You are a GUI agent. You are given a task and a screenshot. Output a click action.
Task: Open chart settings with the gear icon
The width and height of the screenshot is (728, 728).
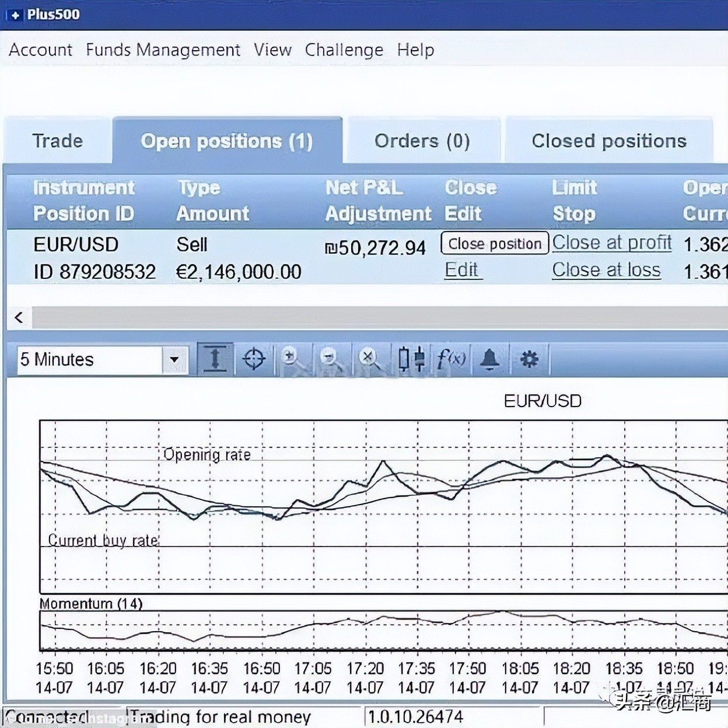tap(529, 359)
